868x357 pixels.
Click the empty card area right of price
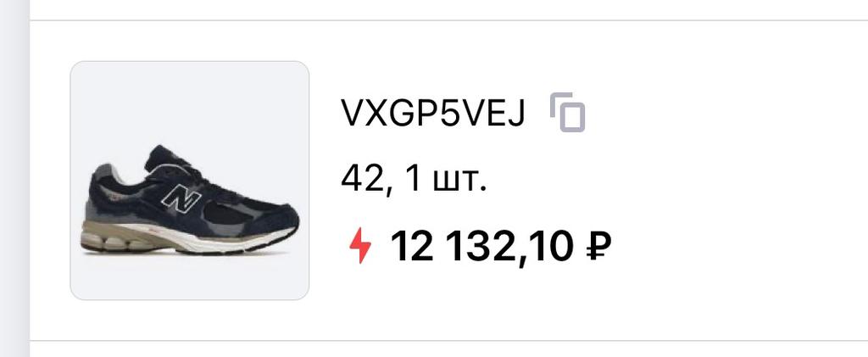(x=737, y=246)
